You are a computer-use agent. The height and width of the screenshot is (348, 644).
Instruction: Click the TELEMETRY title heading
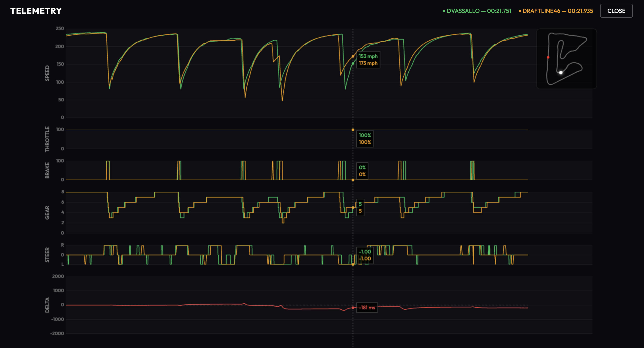[36, 11]
